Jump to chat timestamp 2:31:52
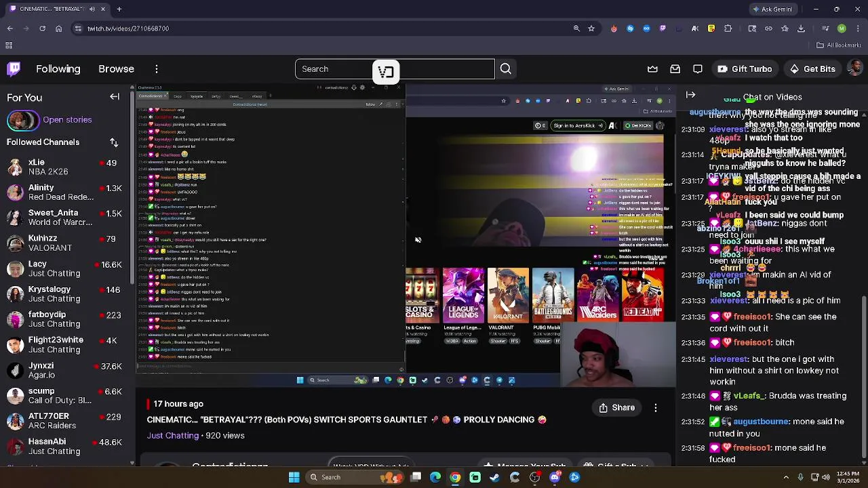The width and height of the screenshot is (868, 488). (x=693, y=422)
